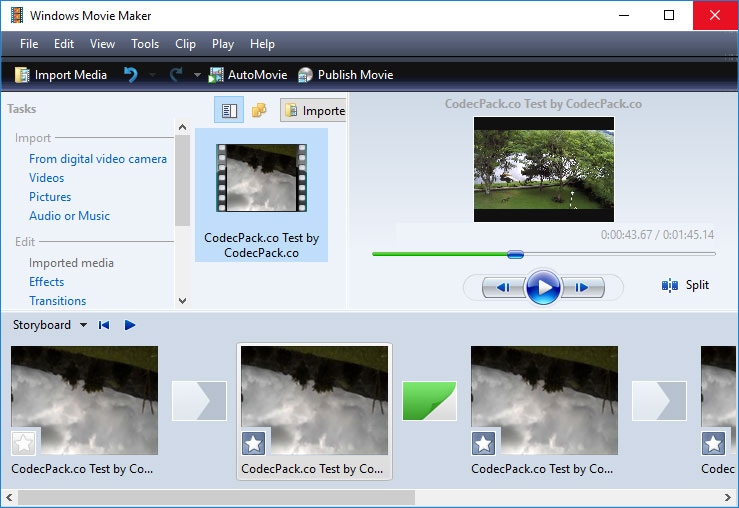The image size is (739, 508).
Task: Click the storyboard horizontal scrollbar thumb
Action: point(216,497)
